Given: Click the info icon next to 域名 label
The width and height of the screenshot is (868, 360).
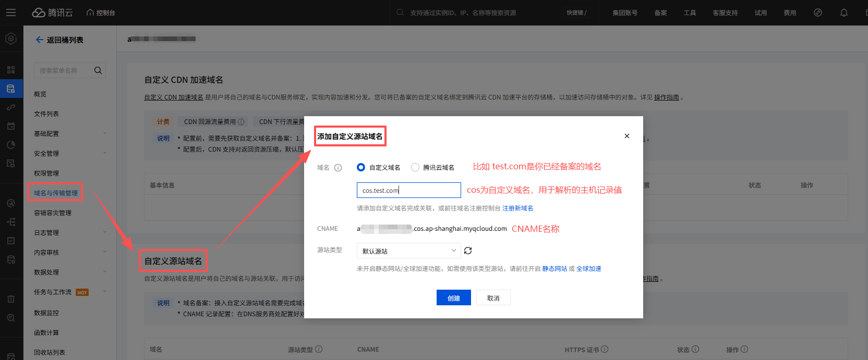Looking at the screenshot, I should [x=338, y=168].
